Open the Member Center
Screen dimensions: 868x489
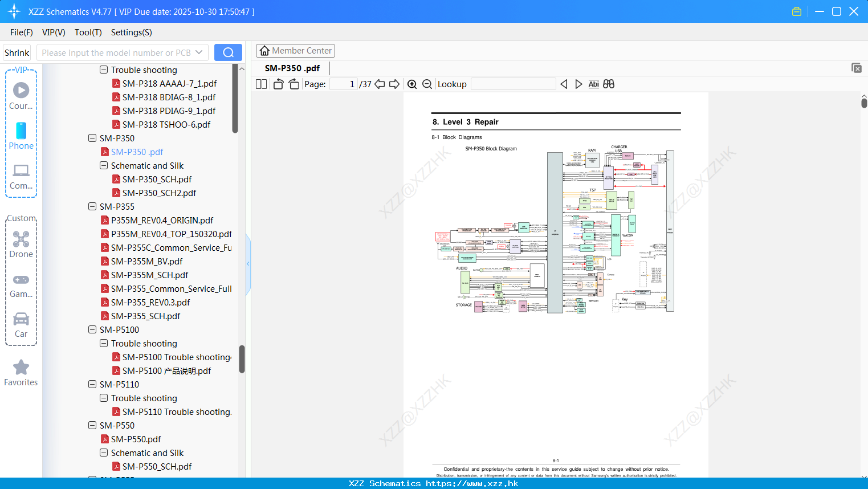click(x=295, y=51)
